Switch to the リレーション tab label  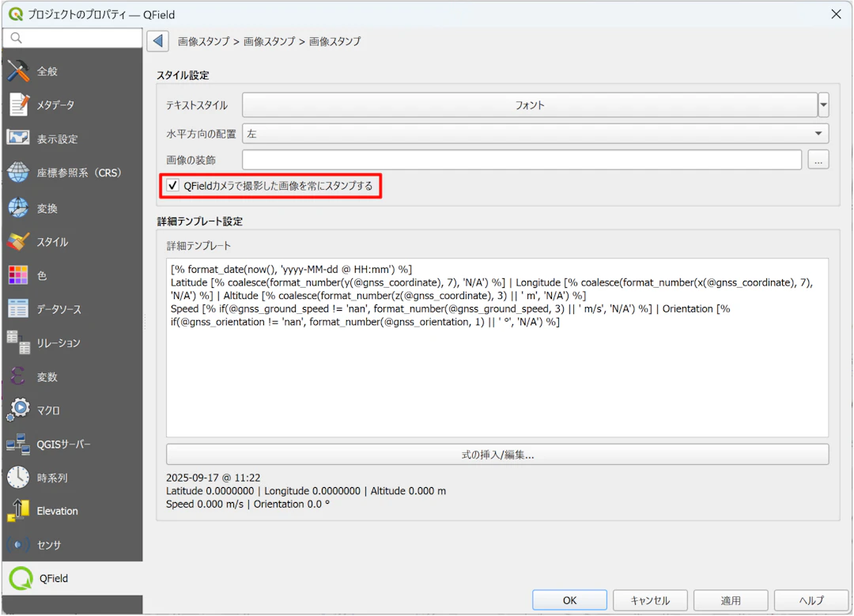point(59,343)
